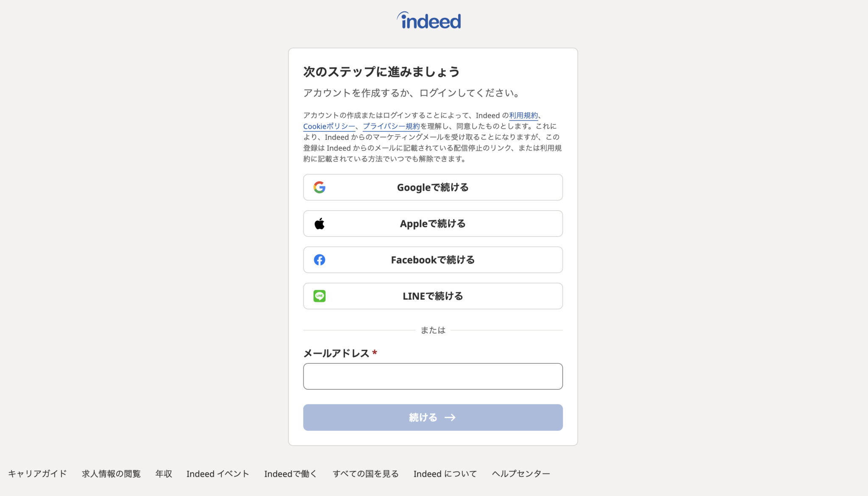Screen dimensions: 868x496
Task: Open the Cookieポリシー link
Action: coord(328,126)
